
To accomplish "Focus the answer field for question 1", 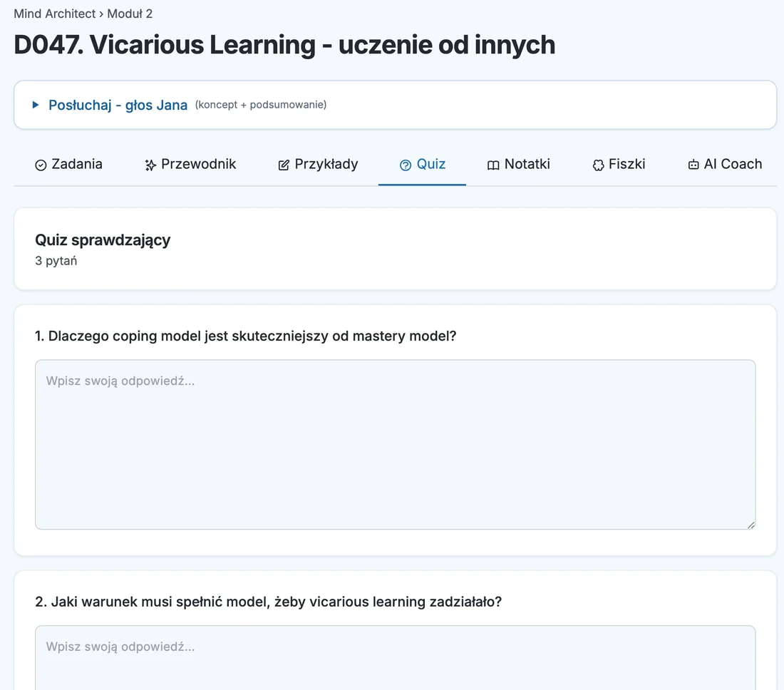I will (x=395, y=445).
